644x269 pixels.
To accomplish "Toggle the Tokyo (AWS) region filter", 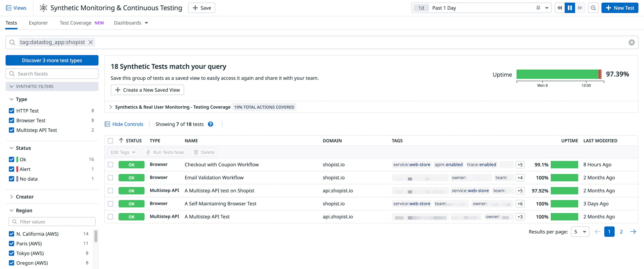I will [x=12, y=253].
